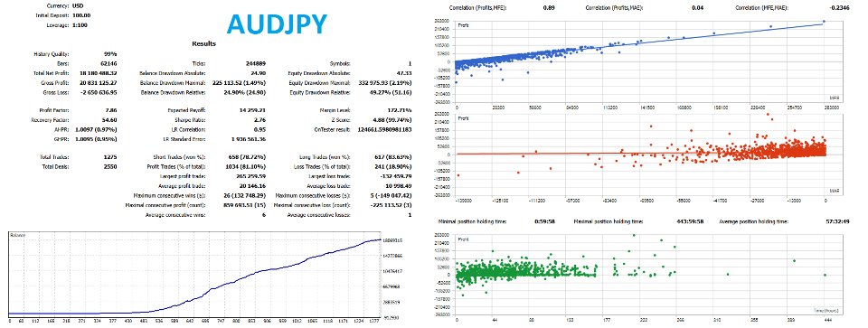This screenshot has width=868, height=328.
Task: Select Short Trades value 658 (78.72%)
Action: pyautogui.click(x=247, y=157)
